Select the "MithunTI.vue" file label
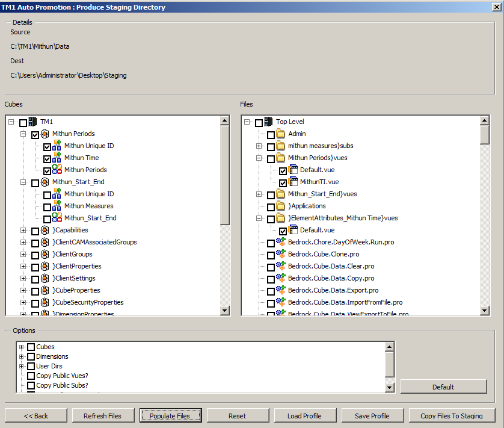This screenshot has width=504, height=428. (319, 182)
